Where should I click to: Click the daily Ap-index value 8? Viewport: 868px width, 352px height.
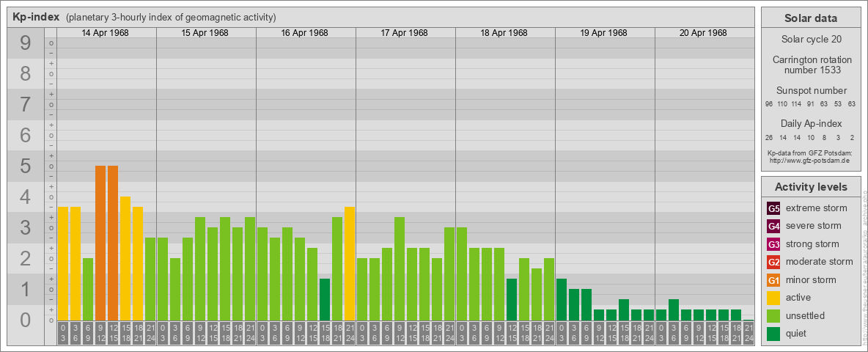point(824,138)
